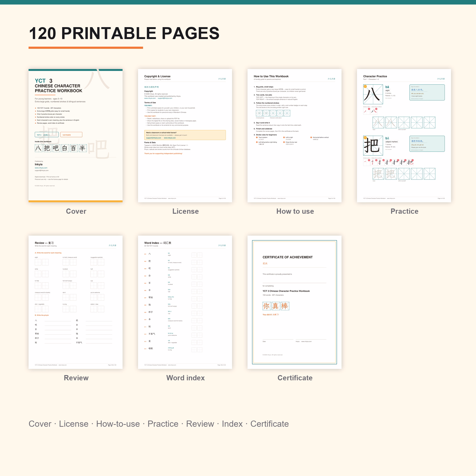Click the 你 character box on the certificate
Image resolution: width=476 pixels, height=476 pixels.
click(x=267, y=306)
